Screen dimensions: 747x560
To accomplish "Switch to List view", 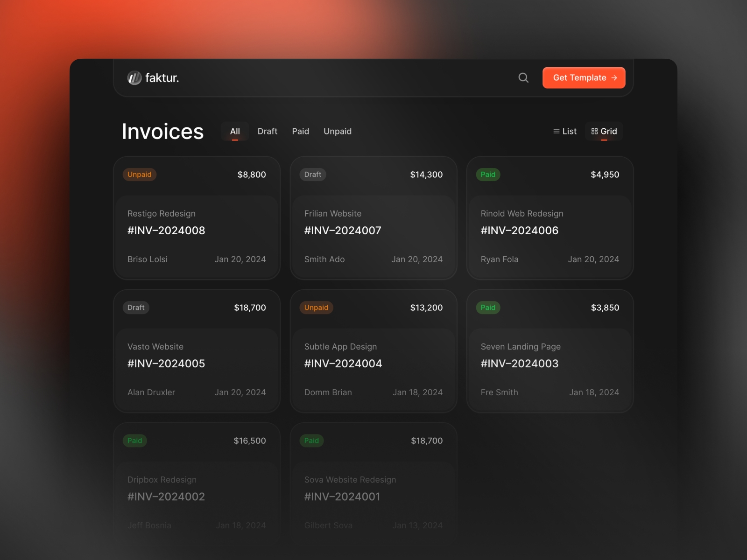I will pyautogui.click(x=565, y=132).
